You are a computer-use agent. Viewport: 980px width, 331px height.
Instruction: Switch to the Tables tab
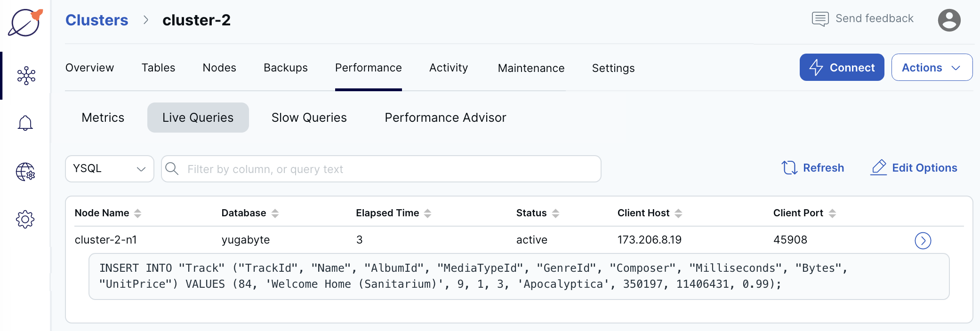tap(158, 68)
